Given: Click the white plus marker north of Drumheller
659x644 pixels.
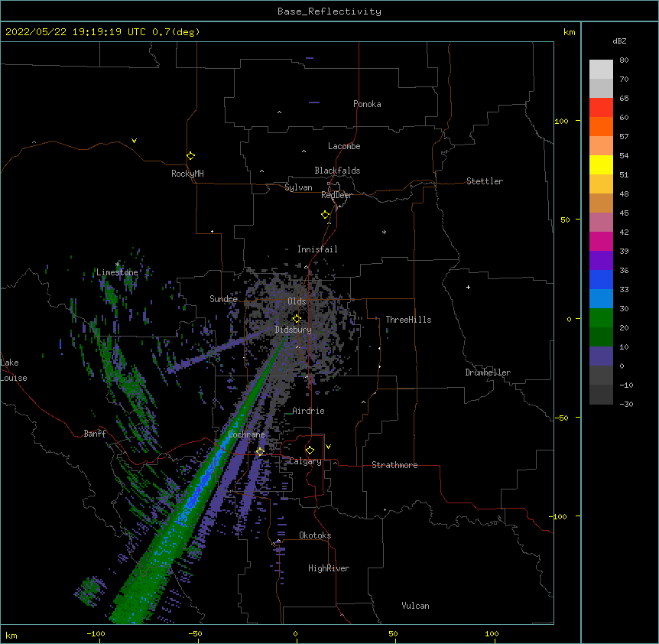Looking at the screenshot, I should point(468,287).
